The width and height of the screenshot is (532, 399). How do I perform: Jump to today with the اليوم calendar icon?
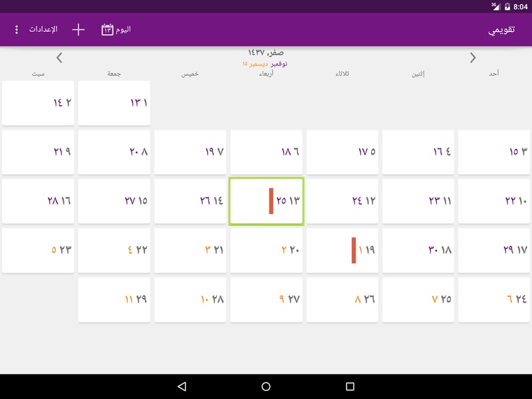point(116,29)
